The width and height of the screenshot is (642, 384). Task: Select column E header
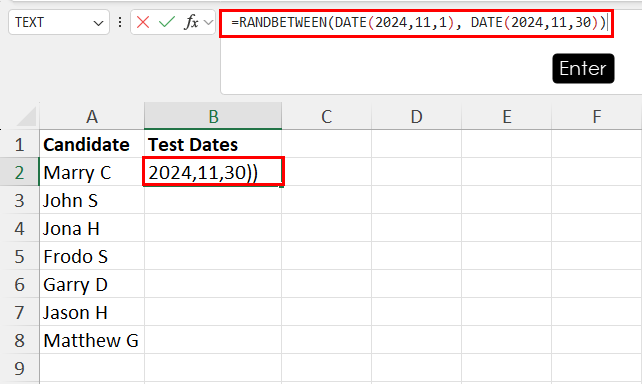click(x=506, y=116)
